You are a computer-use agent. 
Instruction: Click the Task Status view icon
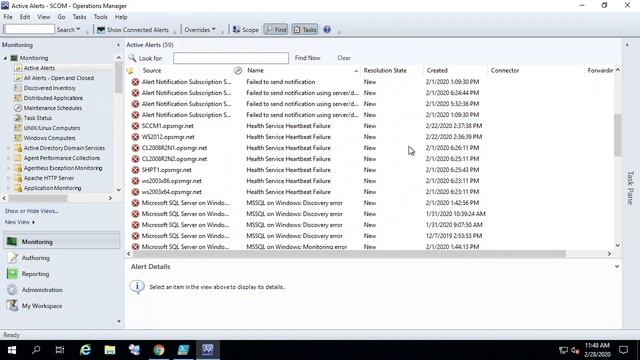pos(18,118)
